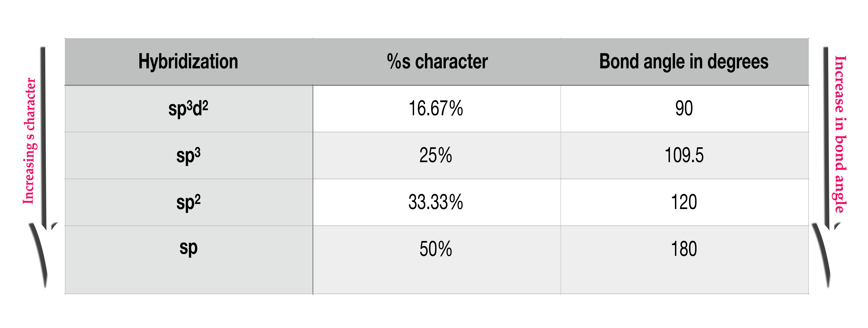
Task: Select the sp hybridization cell
Action: click(188, 248)
